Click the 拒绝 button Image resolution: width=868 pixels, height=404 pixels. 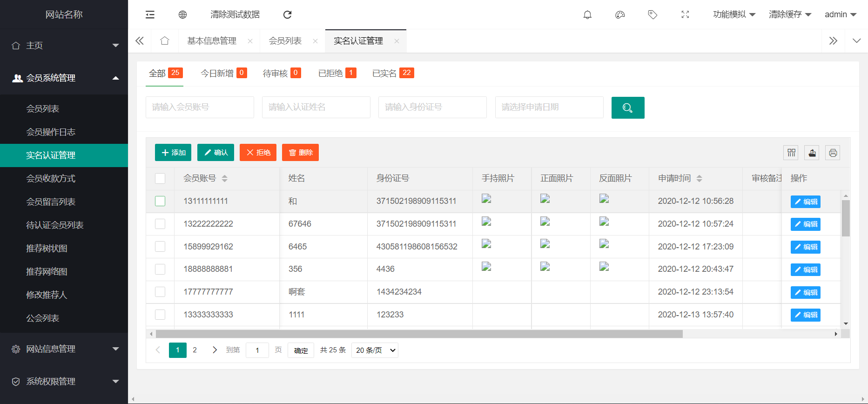point(258,153)
